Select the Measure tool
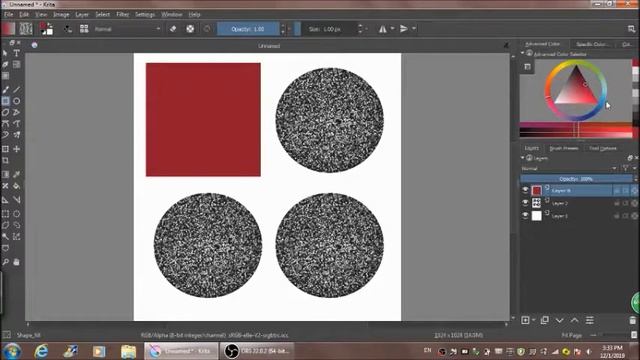The height and width of the screenshot is (360, 640). tap(16, 200)
